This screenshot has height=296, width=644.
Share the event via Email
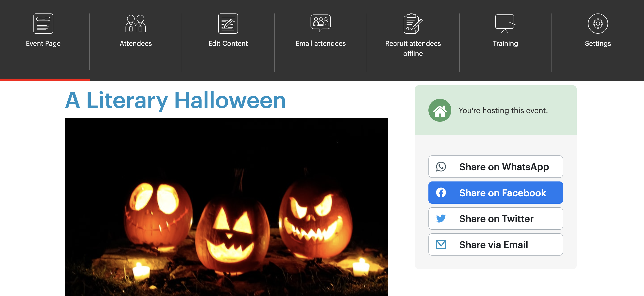pyautogui.click(x=496, y=245)
